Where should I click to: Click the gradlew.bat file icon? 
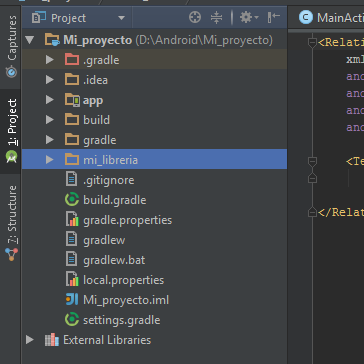[71, 260]
